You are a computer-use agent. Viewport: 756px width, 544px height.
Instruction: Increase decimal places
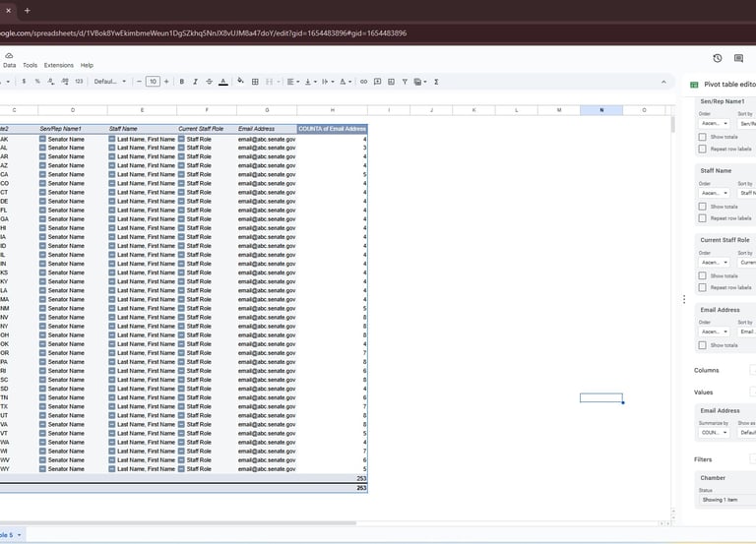(65, 82)
